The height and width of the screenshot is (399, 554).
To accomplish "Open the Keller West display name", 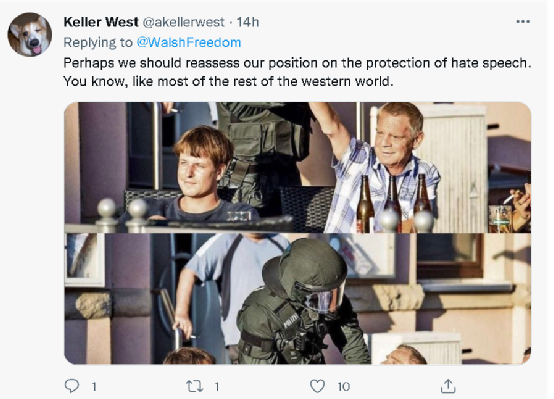I will click(x=101, y=22).
